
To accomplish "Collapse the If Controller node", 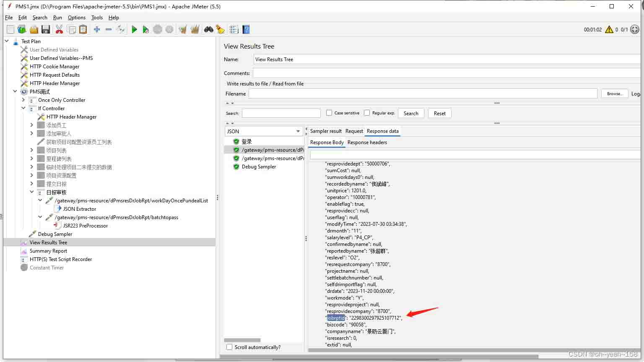I will 23,108.
